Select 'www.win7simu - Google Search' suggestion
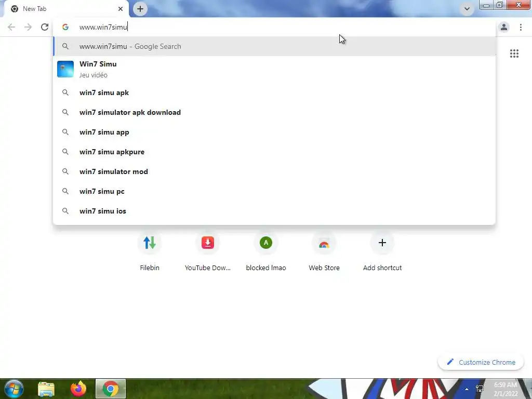532x399 pixels. click(x=274, y=46)
